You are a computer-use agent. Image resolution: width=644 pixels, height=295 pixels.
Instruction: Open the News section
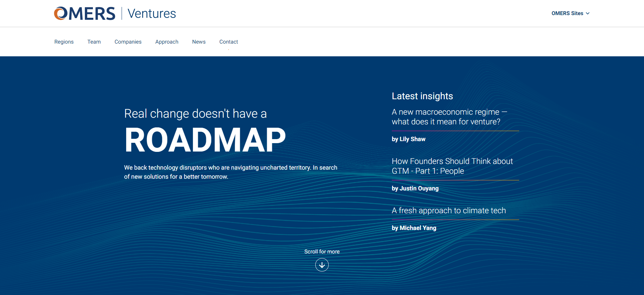tap(199, 42)
